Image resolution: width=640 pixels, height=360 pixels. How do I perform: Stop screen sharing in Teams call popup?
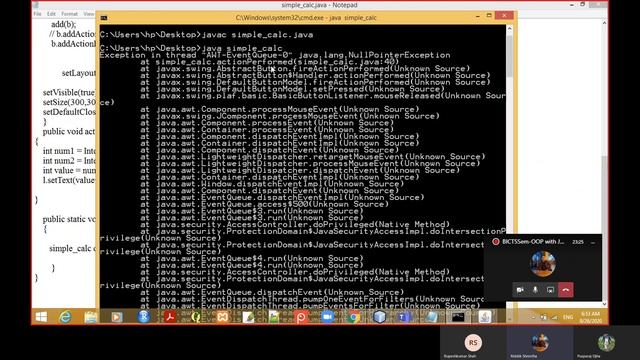tap(550, 290)
